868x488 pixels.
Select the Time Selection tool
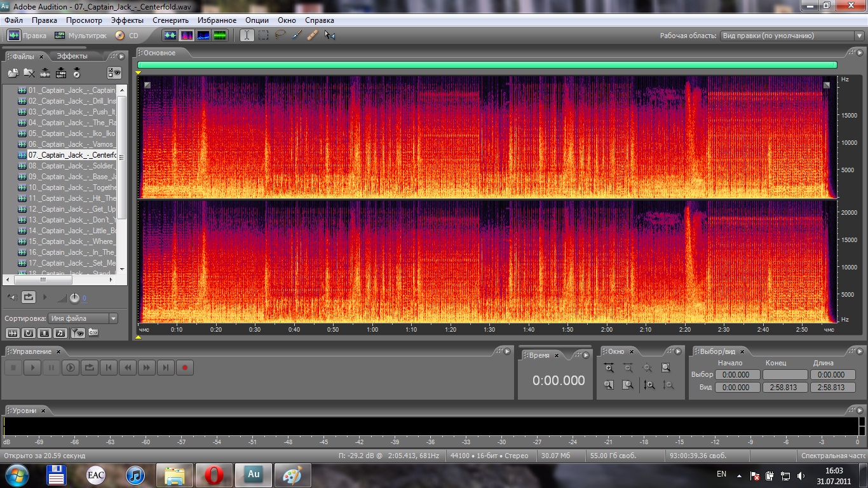pyautogui.click(x=247, y=36)
